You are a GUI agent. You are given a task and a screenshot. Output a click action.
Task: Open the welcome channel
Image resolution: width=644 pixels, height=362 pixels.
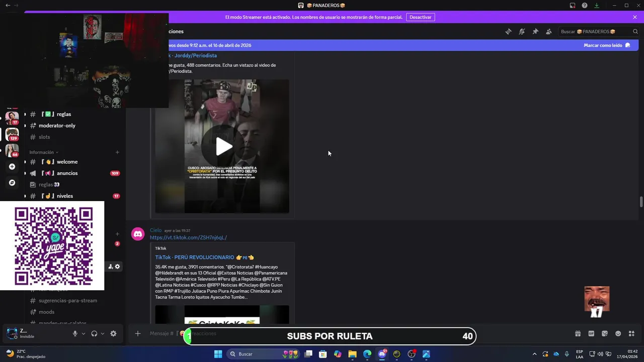pos(72,162)
